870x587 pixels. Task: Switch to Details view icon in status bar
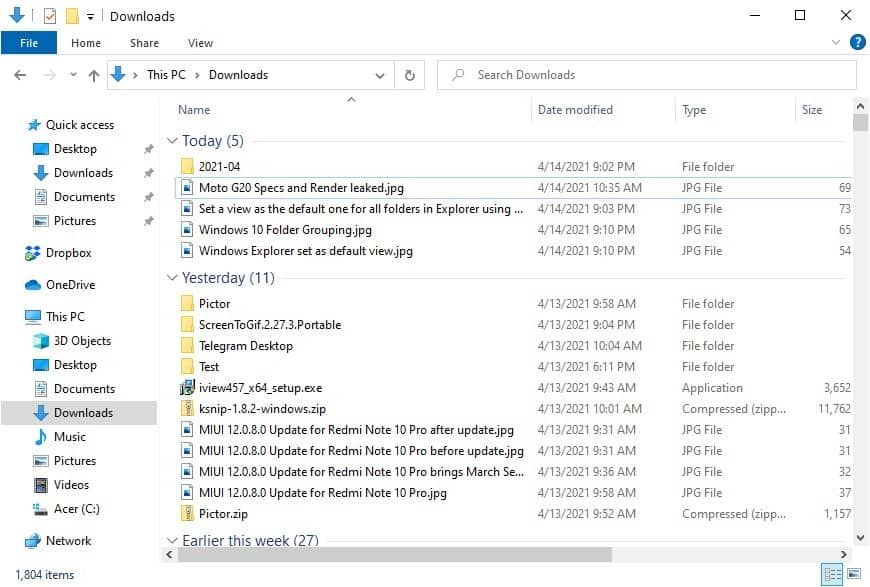pyautogui.click(x=832, y=575)
